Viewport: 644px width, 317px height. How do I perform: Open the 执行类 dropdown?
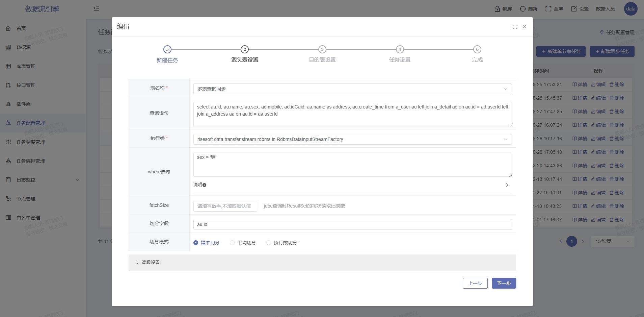352,139
